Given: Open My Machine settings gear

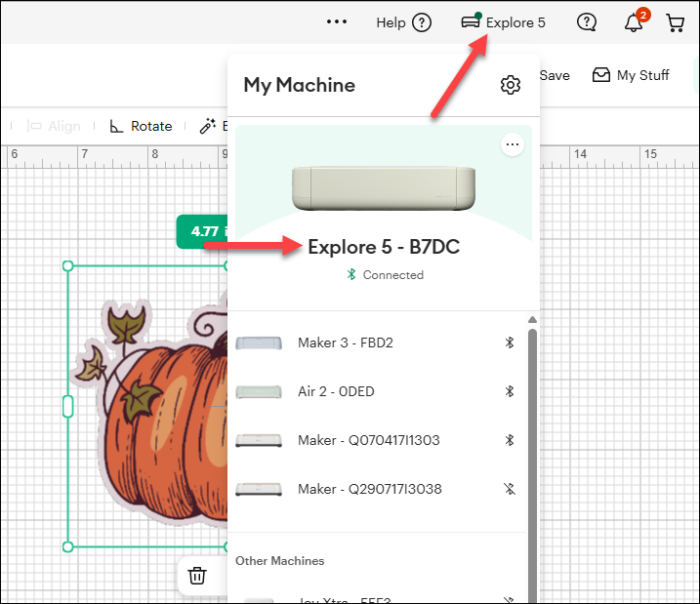Looking at the screenshot, I should click(511, 85).
